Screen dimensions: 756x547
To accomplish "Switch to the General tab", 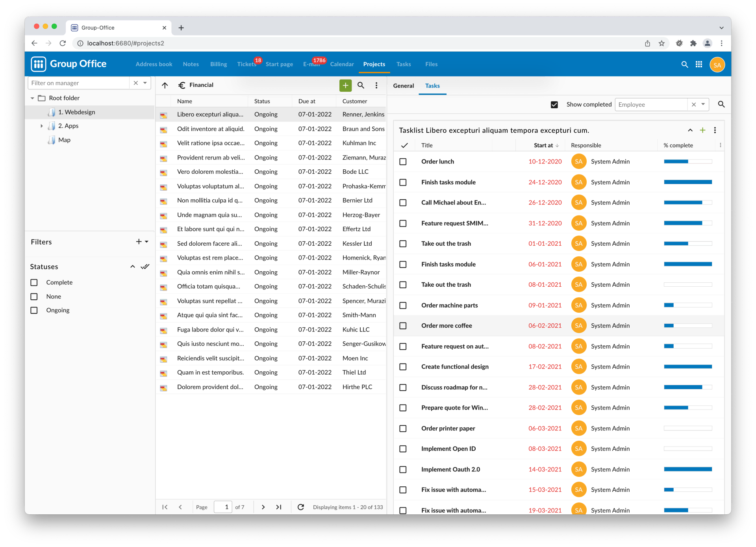I will 403,86.
